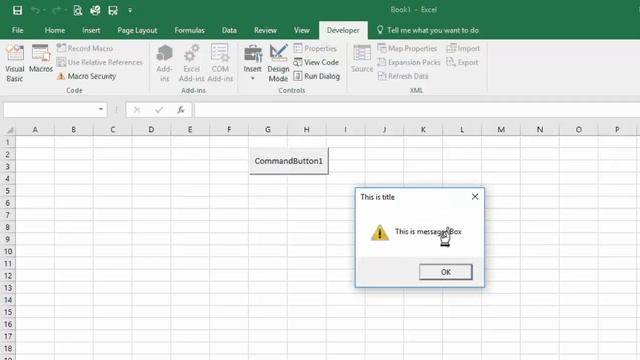Export XML data

click(x=462, y=62)
